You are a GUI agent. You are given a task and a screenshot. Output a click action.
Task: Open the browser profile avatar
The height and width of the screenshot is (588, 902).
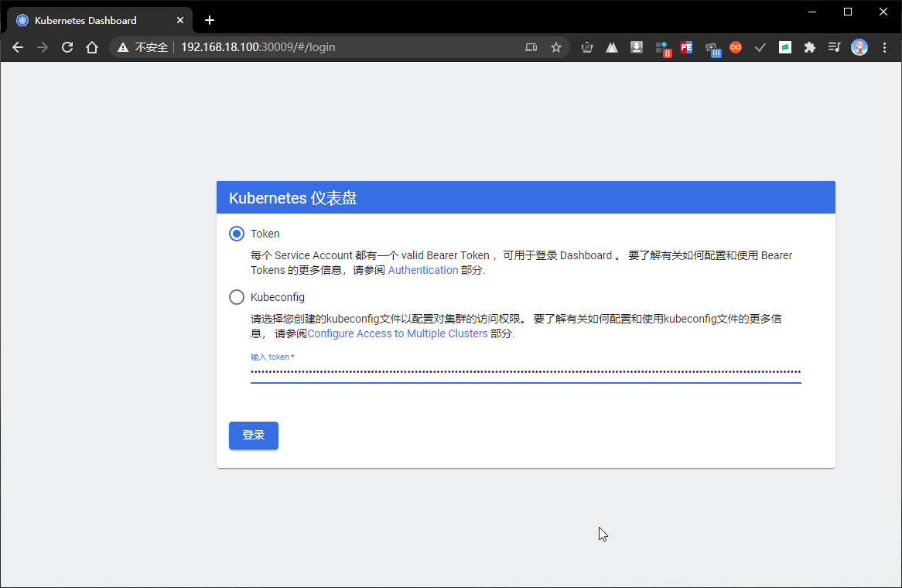click(x=859, y=47)
